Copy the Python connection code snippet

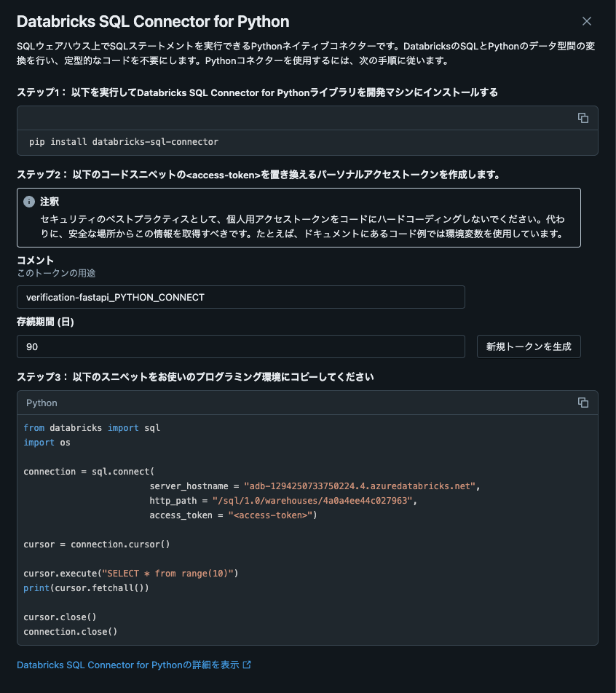(x=583, y=402)
